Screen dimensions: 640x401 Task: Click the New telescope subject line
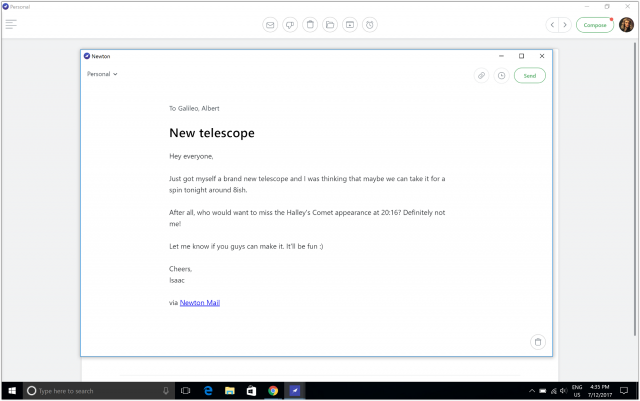click(x=212, y=133)
